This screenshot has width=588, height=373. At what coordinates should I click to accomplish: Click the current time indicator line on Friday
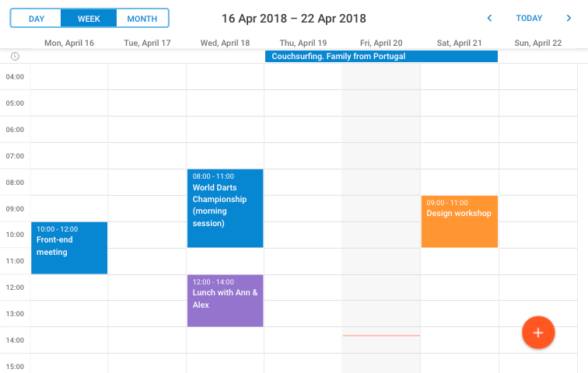(381, 336)
